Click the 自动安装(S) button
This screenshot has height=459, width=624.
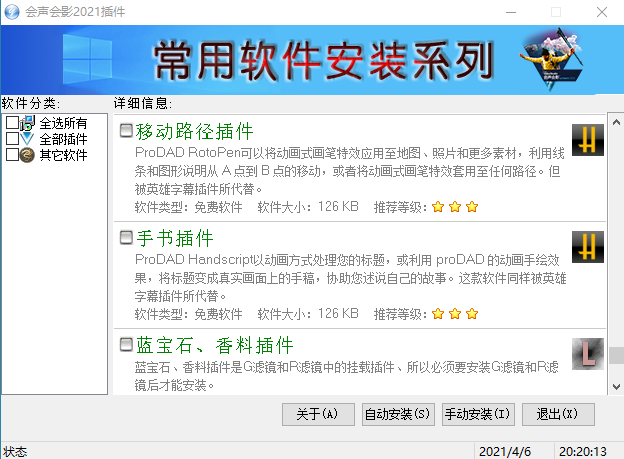coord(398,414)
